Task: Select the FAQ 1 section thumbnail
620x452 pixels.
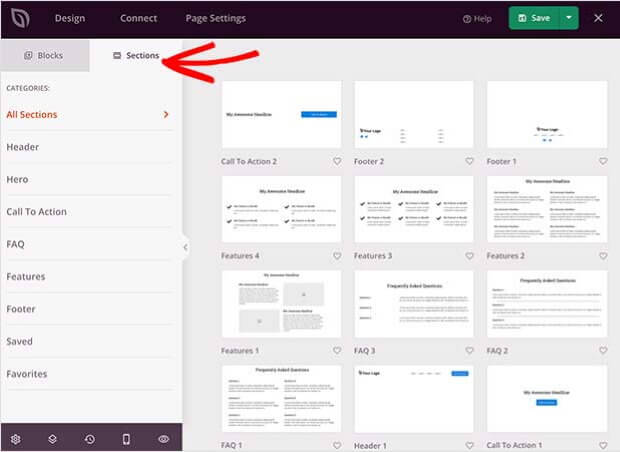Action: 282,399
